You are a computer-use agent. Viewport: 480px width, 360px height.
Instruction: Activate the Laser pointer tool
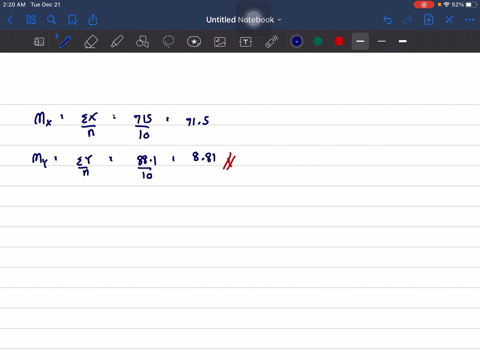point(272,42)
